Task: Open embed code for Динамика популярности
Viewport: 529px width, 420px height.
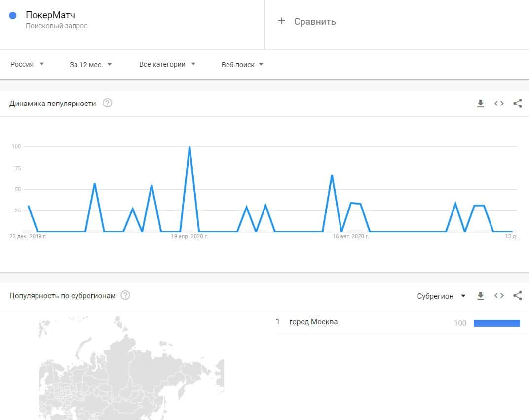Action: [x=499, y=103]
